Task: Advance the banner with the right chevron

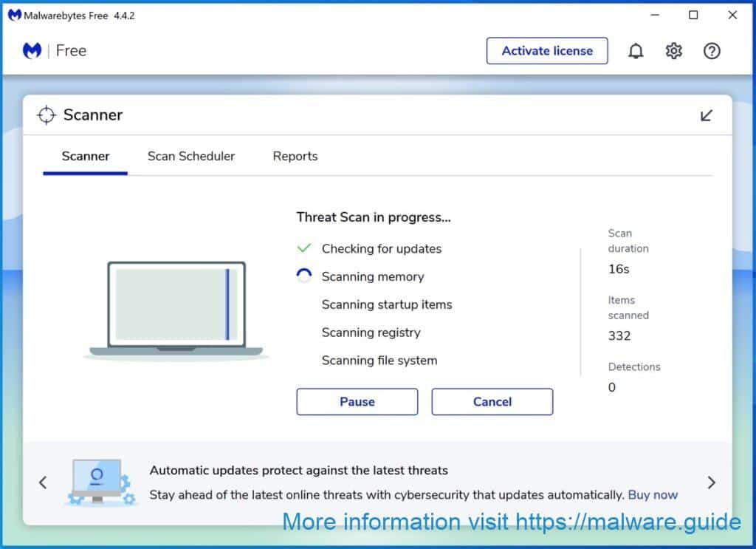Action: (711, 482)
